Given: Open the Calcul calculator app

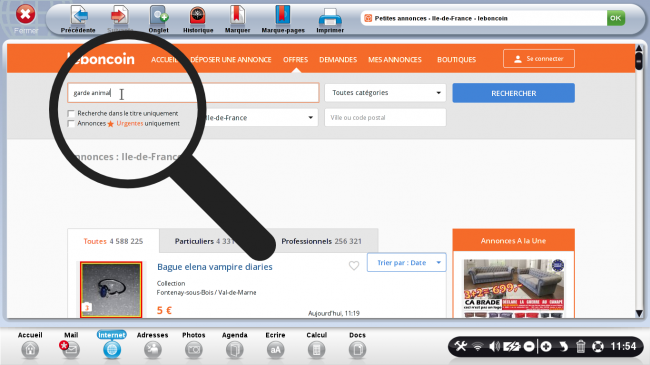Looking at the screenshot, I should click(316, 345).
